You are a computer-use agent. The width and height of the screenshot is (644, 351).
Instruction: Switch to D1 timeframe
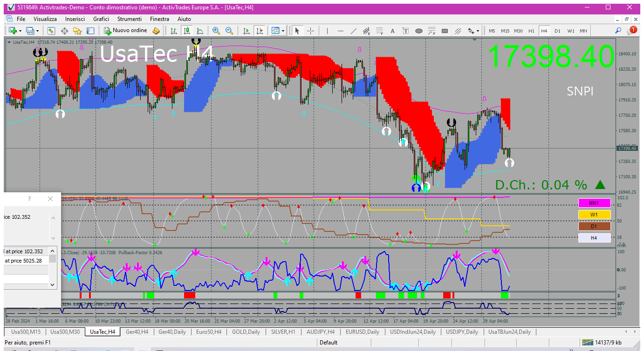coord(557,31)
